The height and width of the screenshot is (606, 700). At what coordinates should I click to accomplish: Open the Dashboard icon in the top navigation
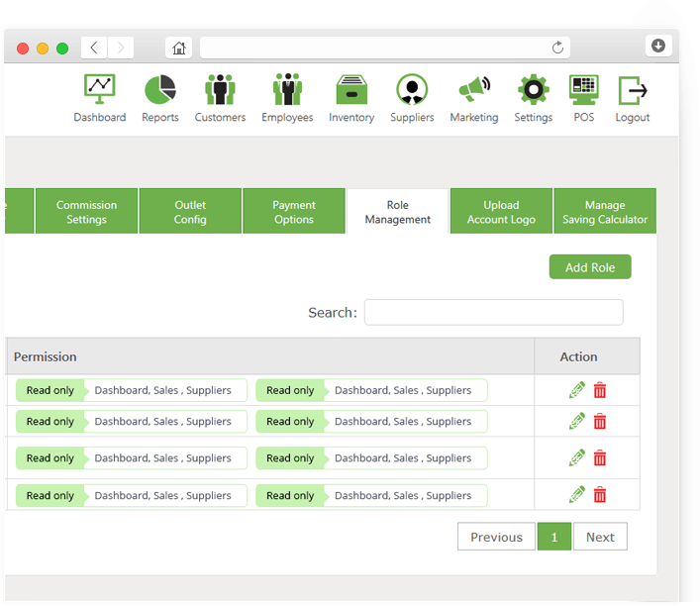pos(100,89)
